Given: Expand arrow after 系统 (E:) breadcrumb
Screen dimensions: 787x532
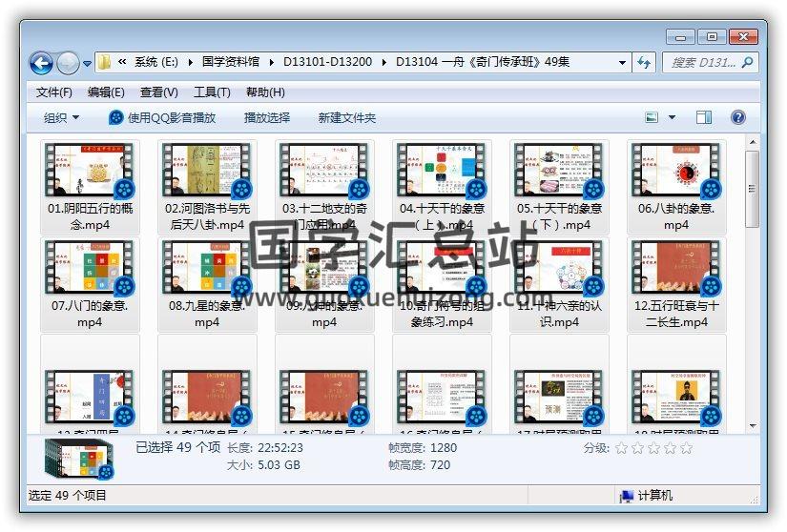Looking at the screenshot, I should 190,62.
